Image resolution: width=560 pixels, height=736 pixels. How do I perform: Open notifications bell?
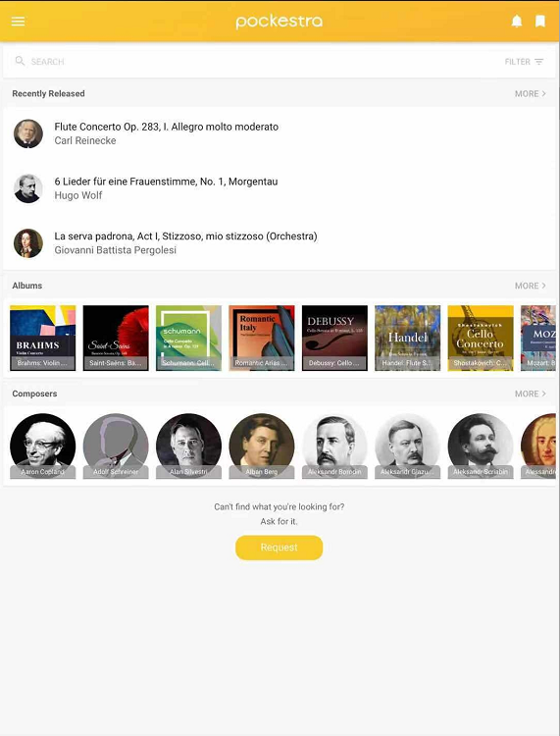click(x=517, y=22)
